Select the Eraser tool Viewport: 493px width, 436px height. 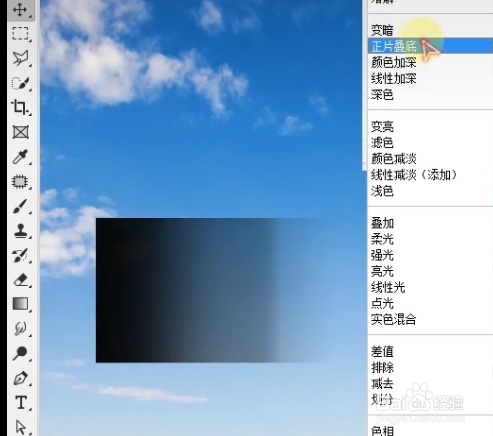pos(21,280)
